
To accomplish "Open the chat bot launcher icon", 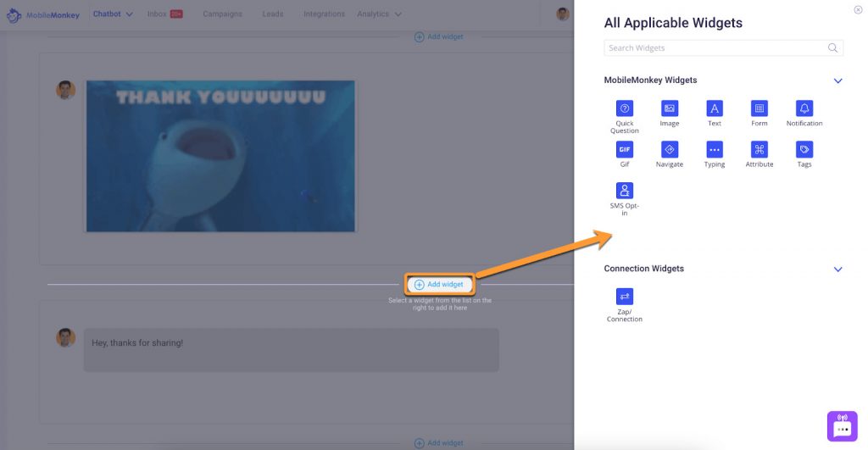I will (842, 426).
